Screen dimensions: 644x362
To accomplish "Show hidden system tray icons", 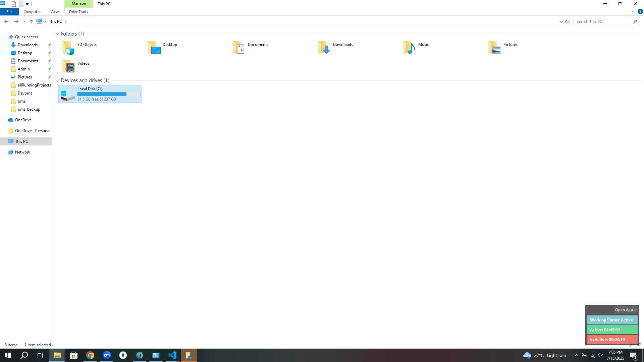I will 576,355.
